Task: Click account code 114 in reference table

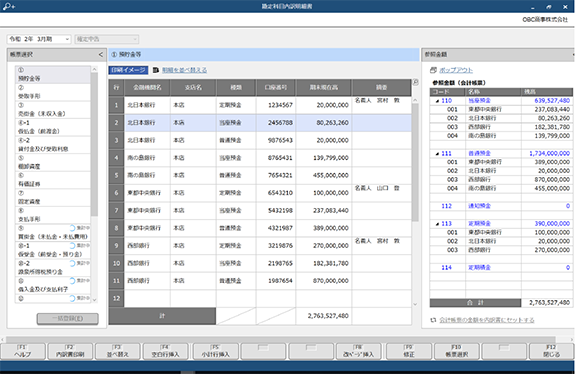Action: tap(446, 268)
